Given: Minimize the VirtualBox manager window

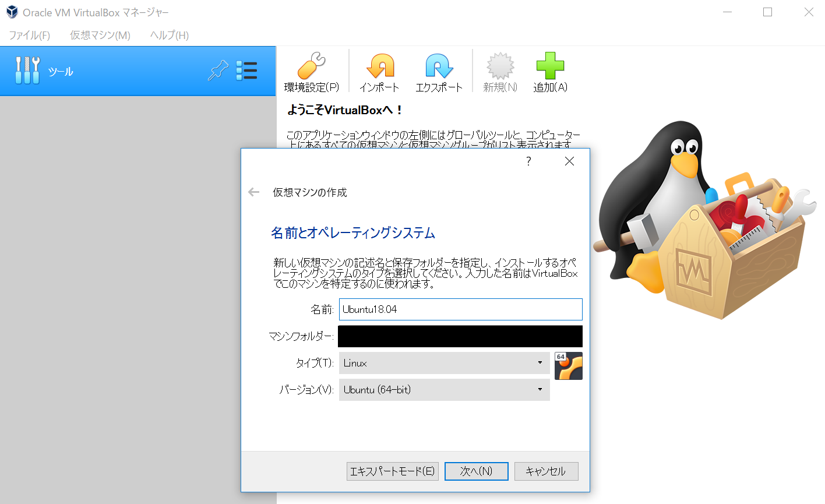Looking at the screenshot, I should [x=727, y=12].
